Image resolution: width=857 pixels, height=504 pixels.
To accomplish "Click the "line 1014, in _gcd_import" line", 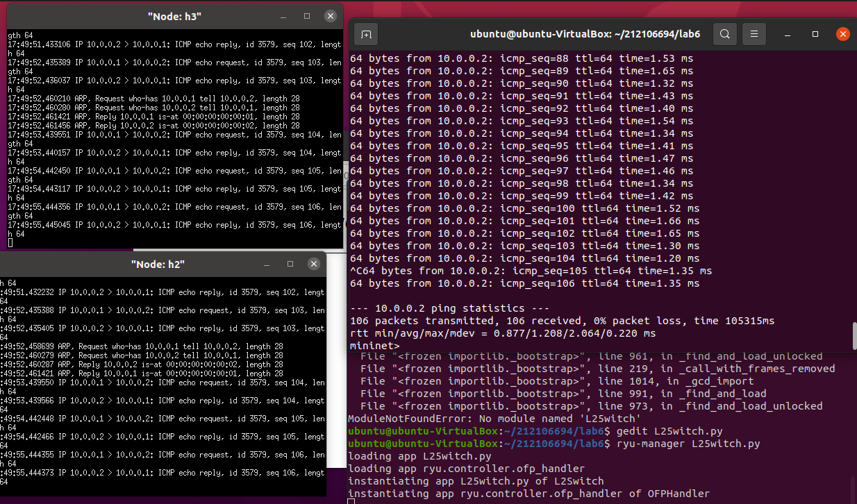I will (556, 381).
